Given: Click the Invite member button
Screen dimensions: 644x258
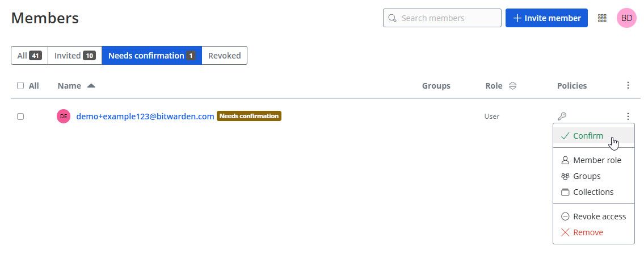Looking at the screenshot, I should point(547,18).
